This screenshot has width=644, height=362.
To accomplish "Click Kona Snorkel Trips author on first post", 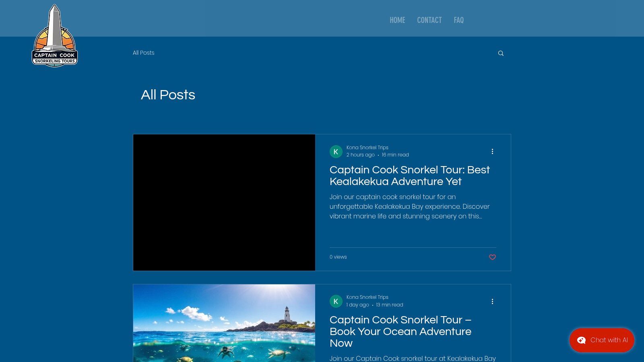I will (367, 148).
